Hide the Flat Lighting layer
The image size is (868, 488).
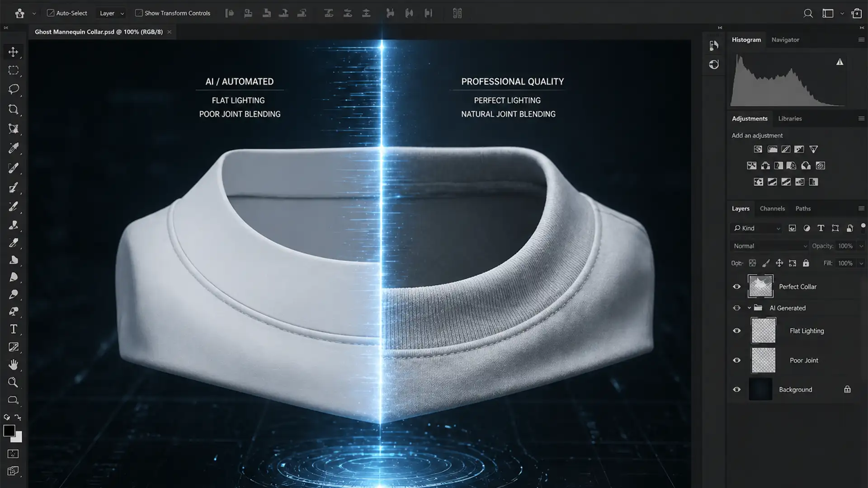[736, 330]
